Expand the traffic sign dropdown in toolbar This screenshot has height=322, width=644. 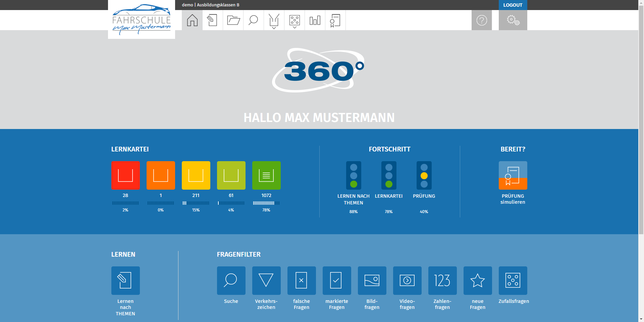click(x=274, y=21)
